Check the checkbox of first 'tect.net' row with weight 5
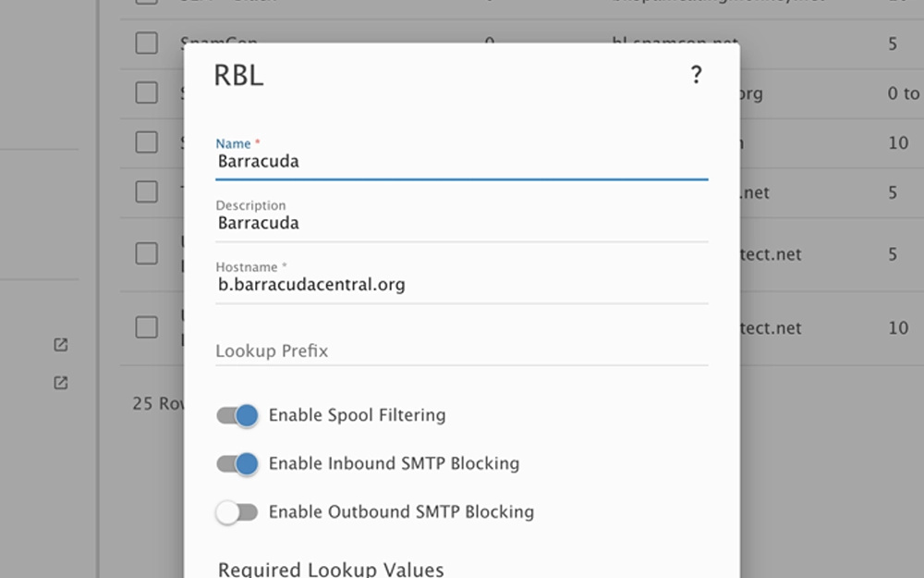Viewport: 924px width, 578px height. click(146, 253)
